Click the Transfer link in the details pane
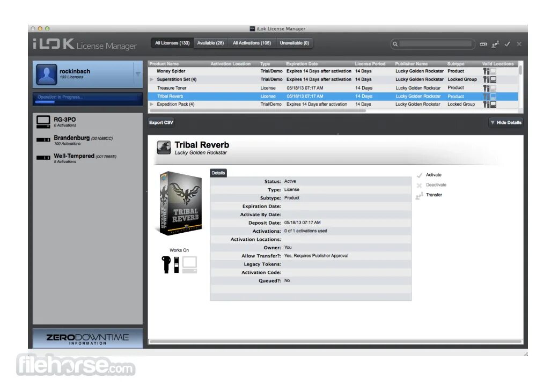This screenshot has height=392, width=558. (434, 195)
